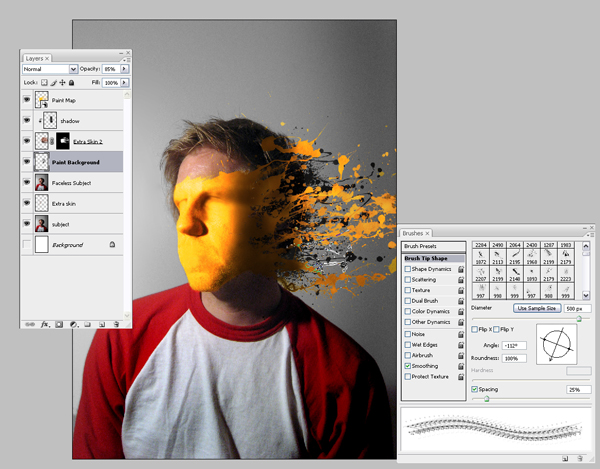Screen dimensions: 600x469
Task: Select the Layers tab
Action: (x=37, y=58)
